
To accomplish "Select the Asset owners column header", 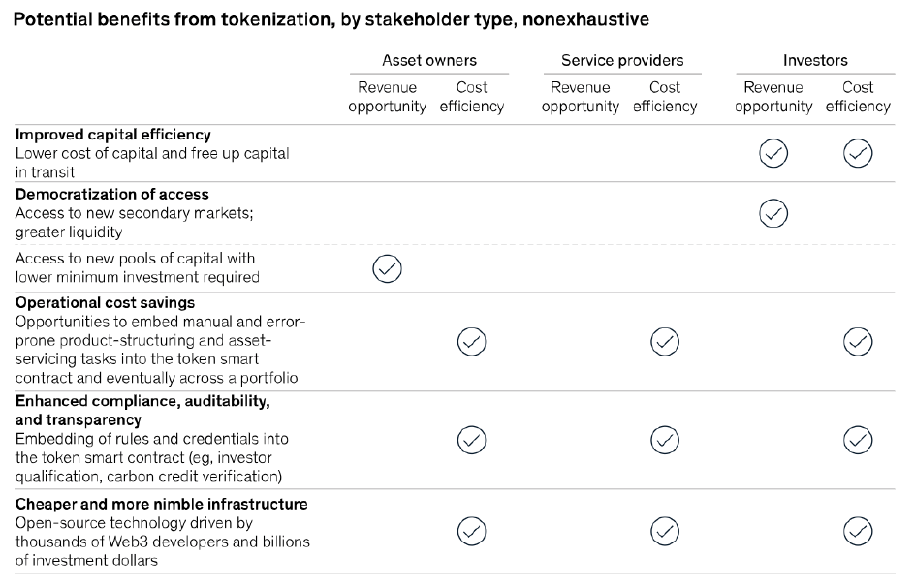I will tap(428, 60).
